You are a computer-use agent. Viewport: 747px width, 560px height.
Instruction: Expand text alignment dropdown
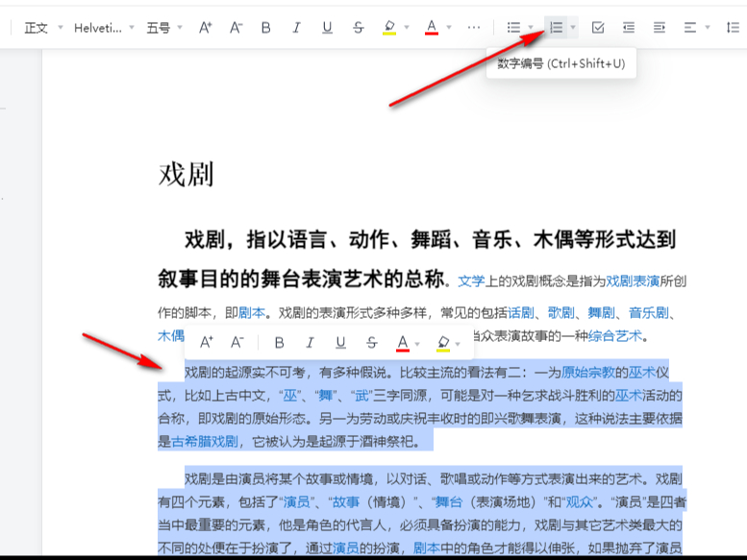click(708, 28)
